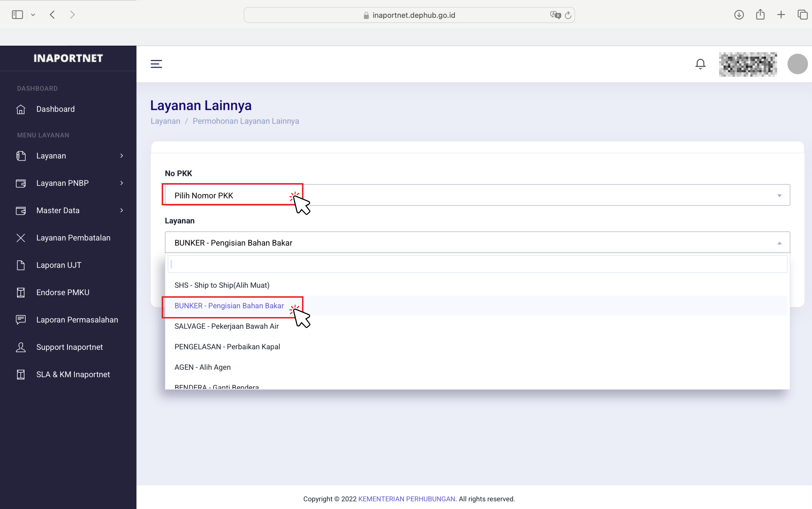This screenshot has width=812, height=509.
Task: Click the Layanan breadcrumb link
Action: point(165,121)
